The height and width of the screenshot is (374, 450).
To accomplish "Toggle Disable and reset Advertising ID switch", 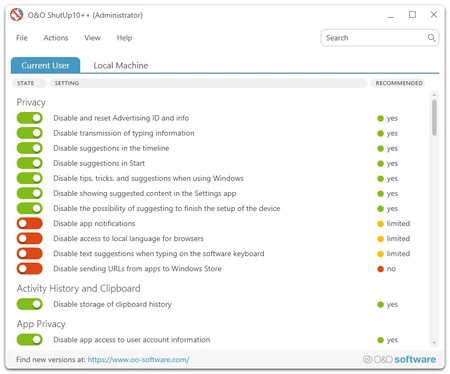I will pyautogui.click(x=30, y=118).
